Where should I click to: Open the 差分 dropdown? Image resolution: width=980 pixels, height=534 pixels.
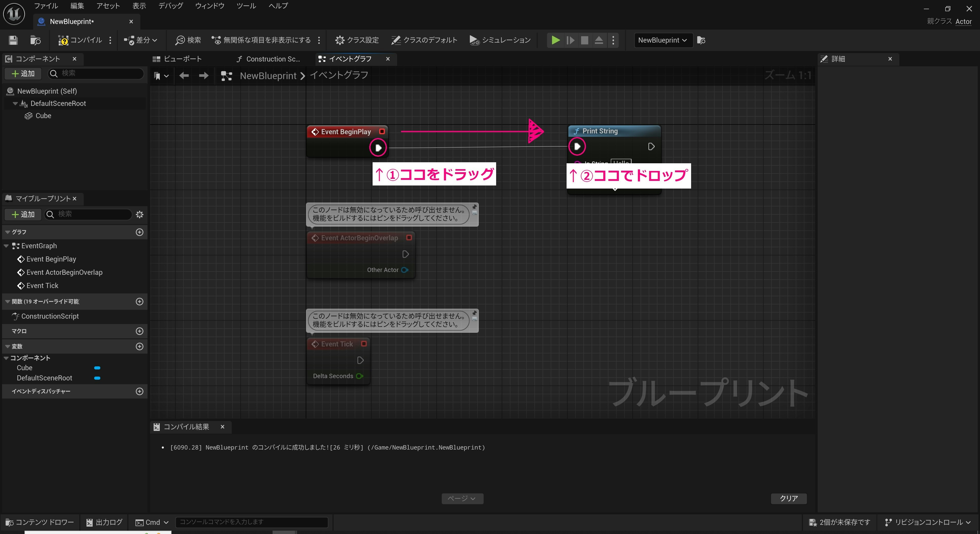click(x=141, y=40)
